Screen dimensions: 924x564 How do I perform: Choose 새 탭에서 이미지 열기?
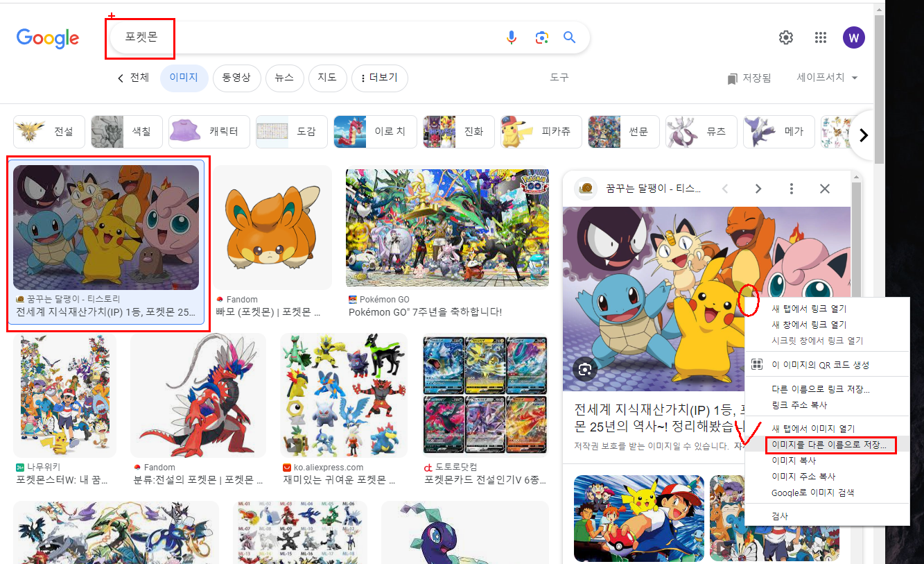click(x=827, y=429)
